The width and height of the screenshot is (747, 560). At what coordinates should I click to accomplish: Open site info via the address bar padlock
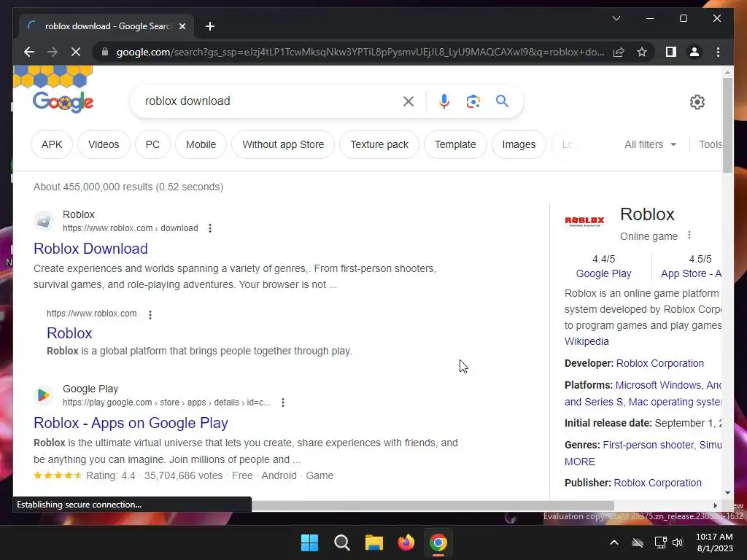click(105, 52)
